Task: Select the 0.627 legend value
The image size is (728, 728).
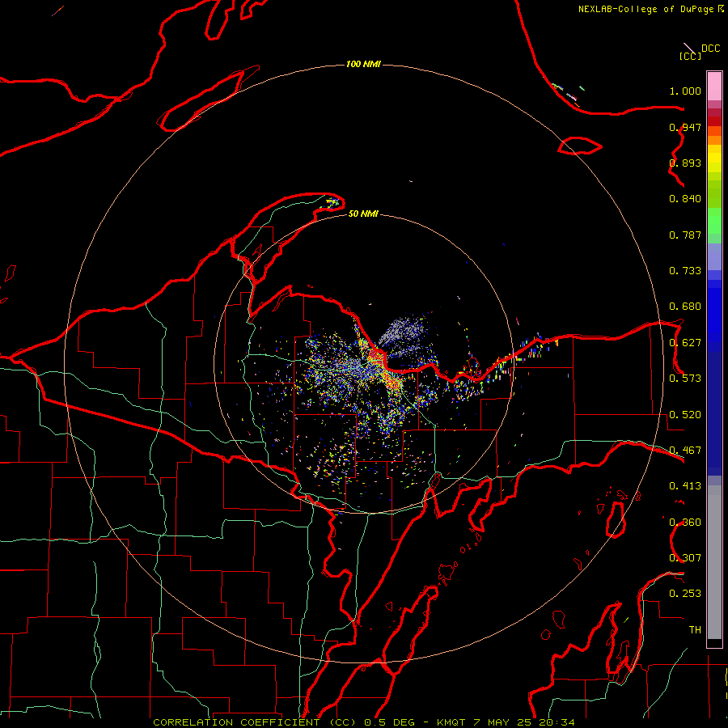Action: [685, 343]
